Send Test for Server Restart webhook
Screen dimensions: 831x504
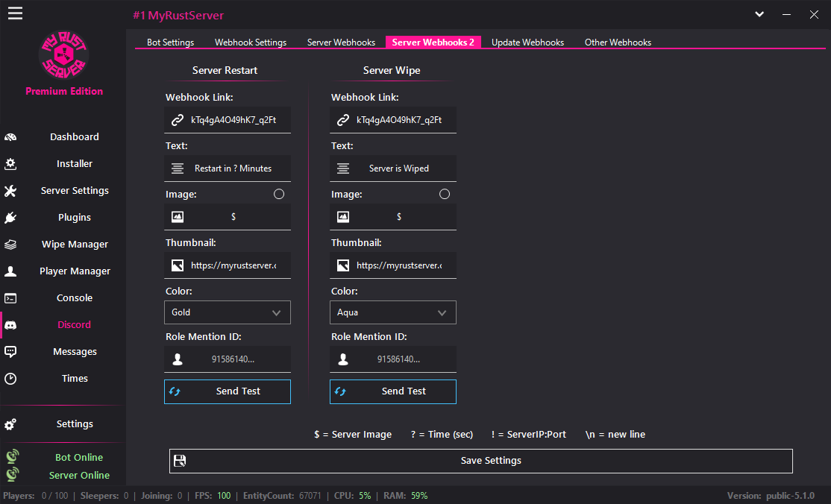[228, 391]
